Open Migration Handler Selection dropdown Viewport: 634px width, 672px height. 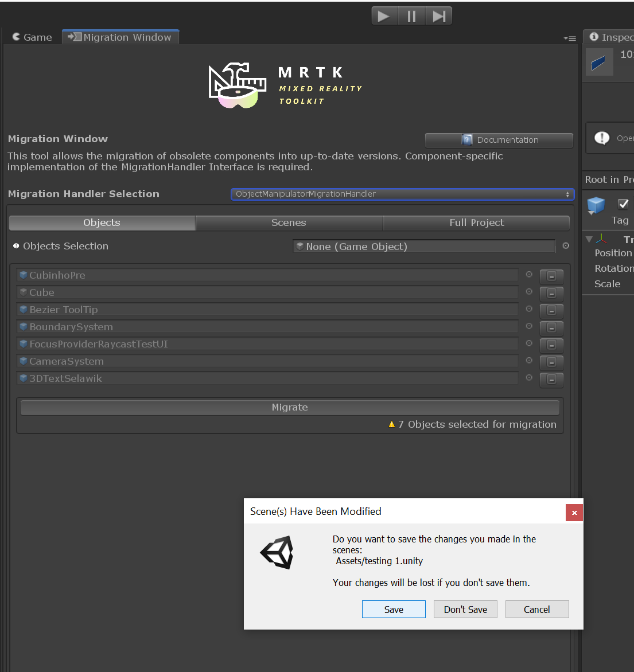pyautogui.click(x=402, y=194)
